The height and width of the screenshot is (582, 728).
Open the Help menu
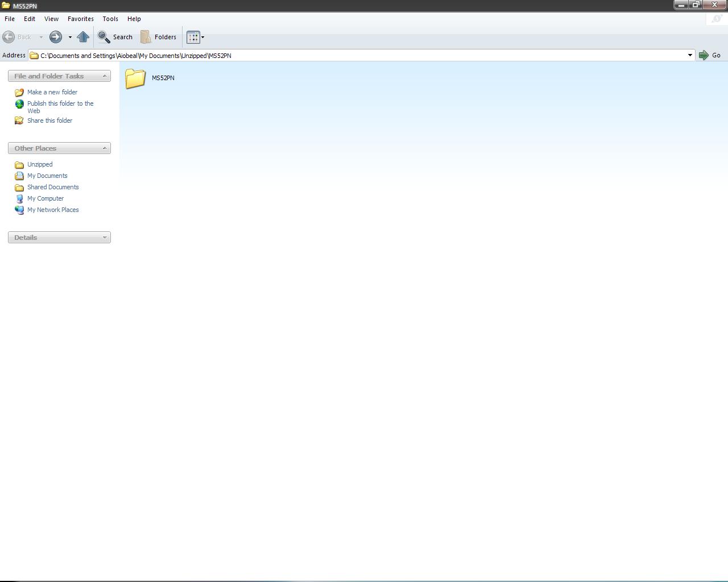click(134, 19)
